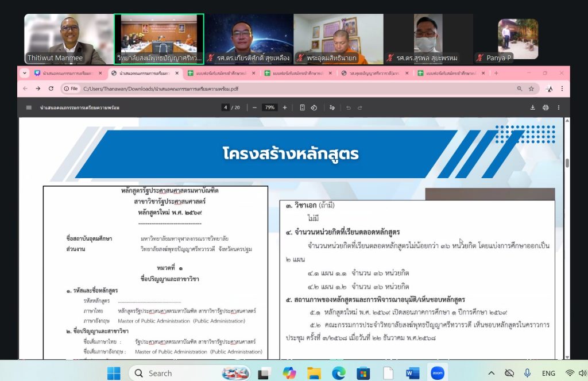
Task: Bookmark this tab with the star
Action: [531, 88]
